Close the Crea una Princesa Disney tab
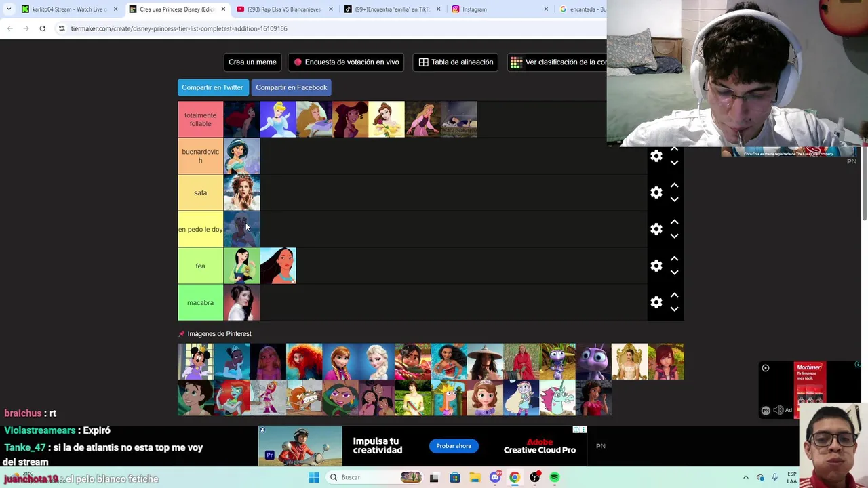Image resolution: width=868 pixels, height=488 pixels. 223,9
